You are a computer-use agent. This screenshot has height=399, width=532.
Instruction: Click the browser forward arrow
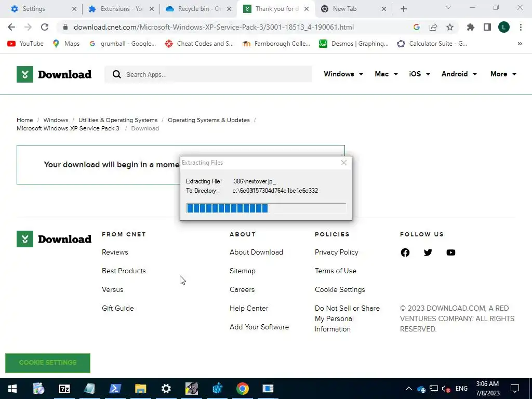click(x=28, y=27)
